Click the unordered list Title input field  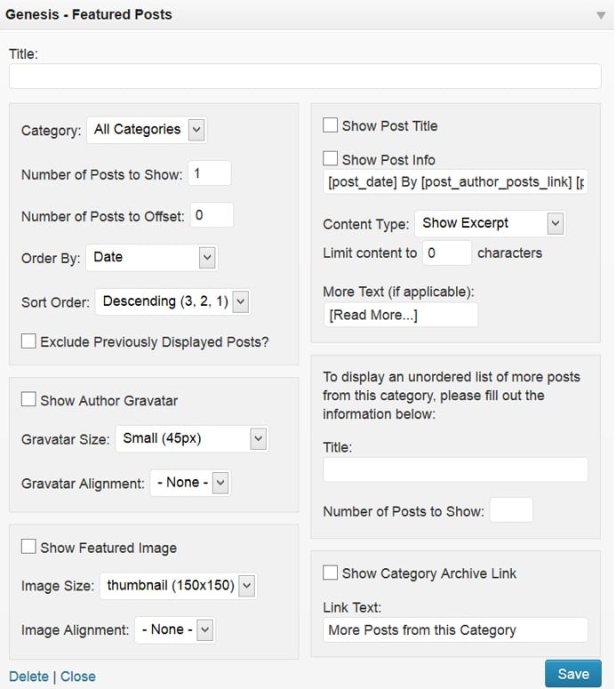[x=456, y=469]
